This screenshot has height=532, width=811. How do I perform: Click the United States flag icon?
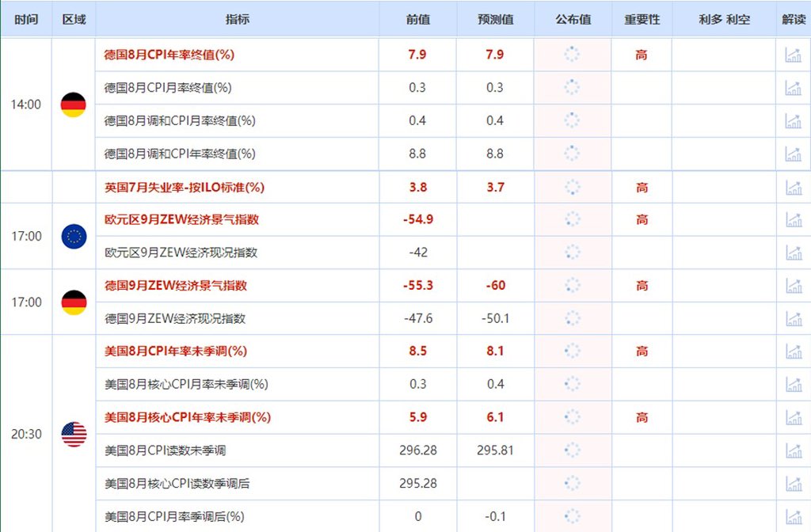click(74, 435)
